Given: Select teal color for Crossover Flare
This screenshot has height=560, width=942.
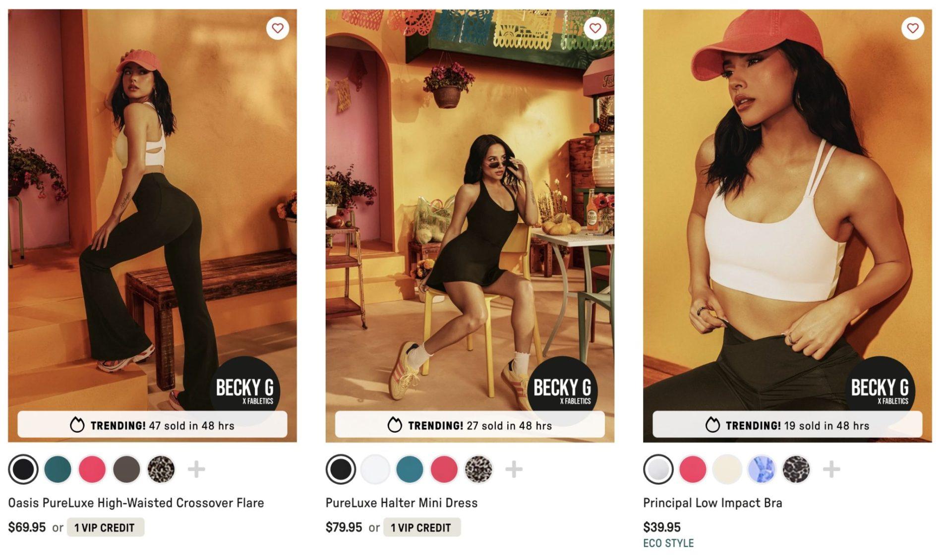Looking at the screenshot, I should click(58, 469).
